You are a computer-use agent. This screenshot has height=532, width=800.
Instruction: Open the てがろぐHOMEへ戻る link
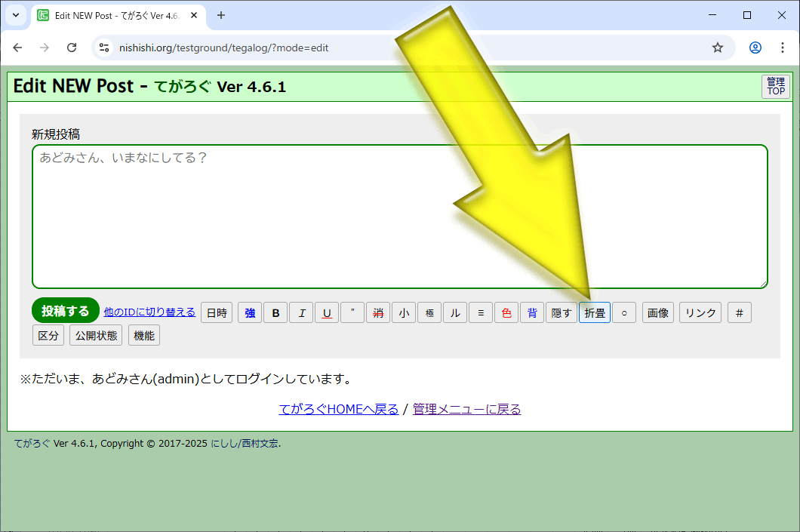pos(338,409)
